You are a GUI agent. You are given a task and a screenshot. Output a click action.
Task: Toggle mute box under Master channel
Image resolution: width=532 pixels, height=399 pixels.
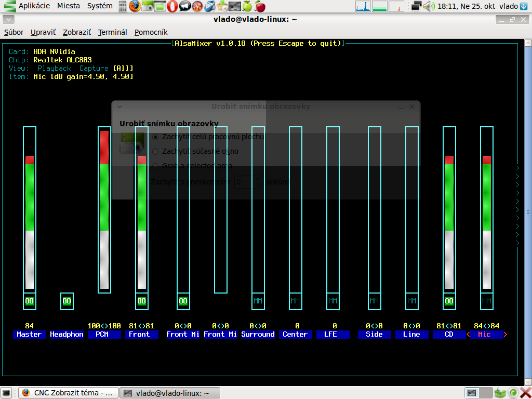point(30,301)
